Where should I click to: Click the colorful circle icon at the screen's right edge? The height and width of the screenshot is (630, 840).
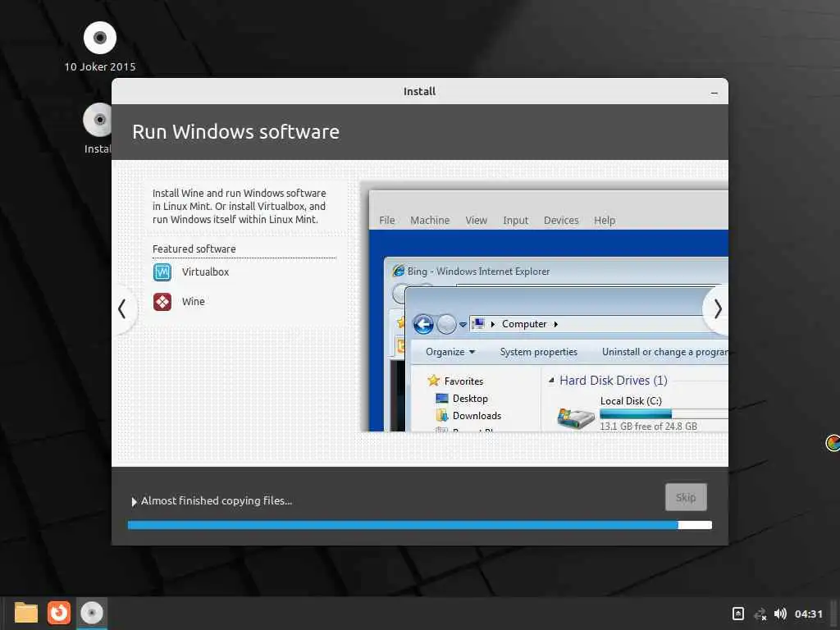coord(833,443)
